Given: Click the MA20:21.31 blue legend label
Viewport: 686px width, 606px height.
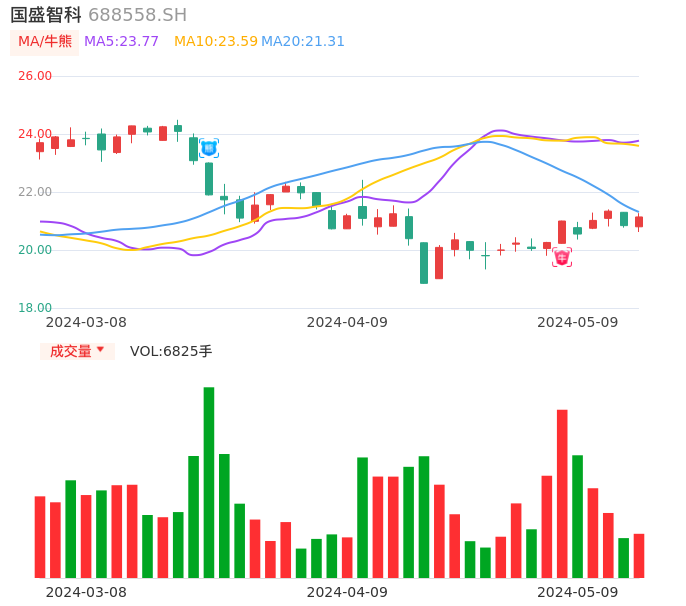Looking at the screenshot, I should [x=303, y=42].
